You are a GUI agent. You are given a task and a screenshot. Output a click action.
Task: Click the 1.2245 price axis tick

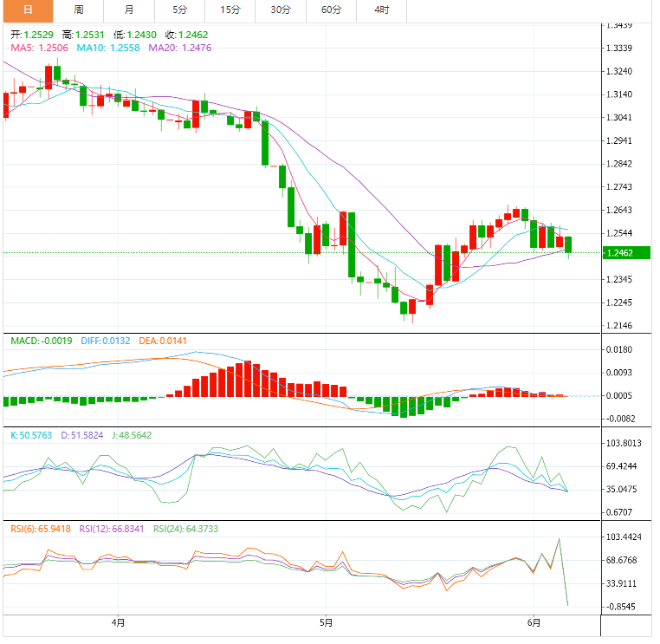click(619, 302)
